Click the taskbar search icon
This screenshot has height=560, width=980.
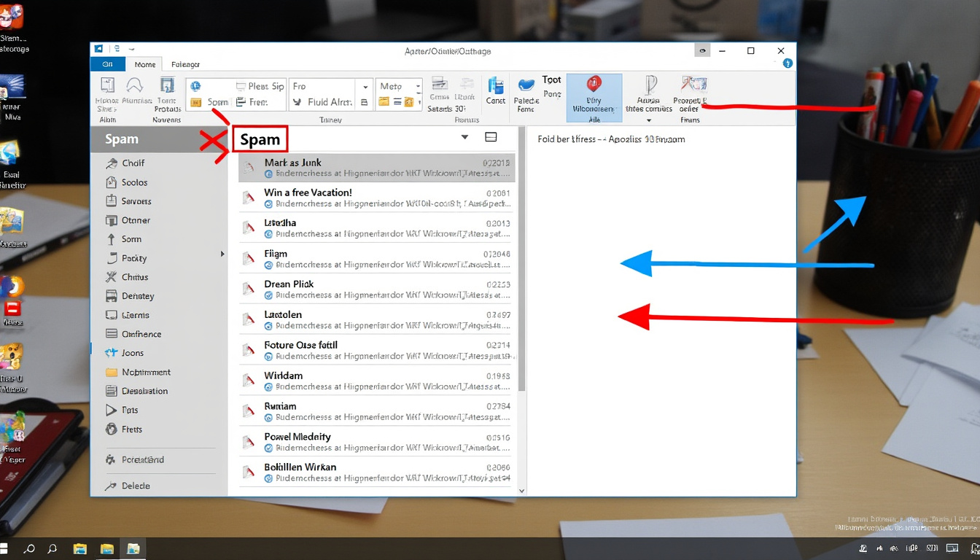[x=29, y=548]
